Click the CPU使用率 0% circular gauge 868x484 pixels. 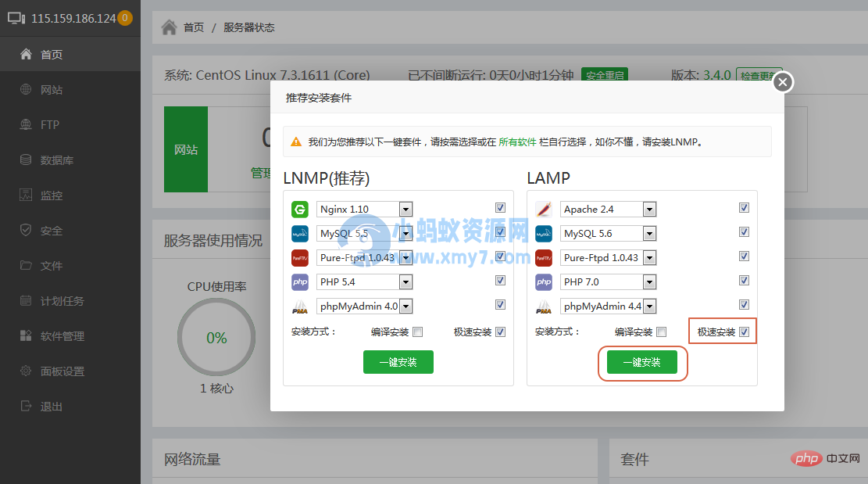point(216,337)
